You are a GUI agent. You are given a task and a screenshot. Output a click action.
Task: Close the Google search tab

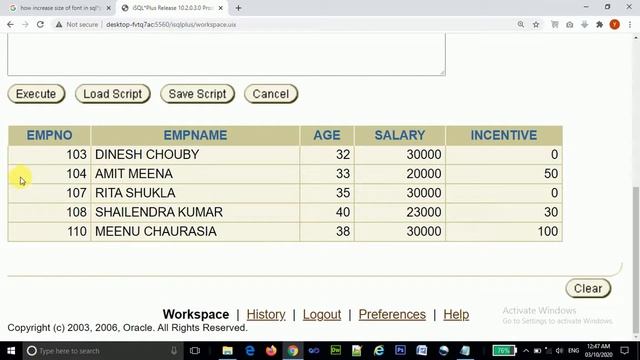(x=109, y=8)
